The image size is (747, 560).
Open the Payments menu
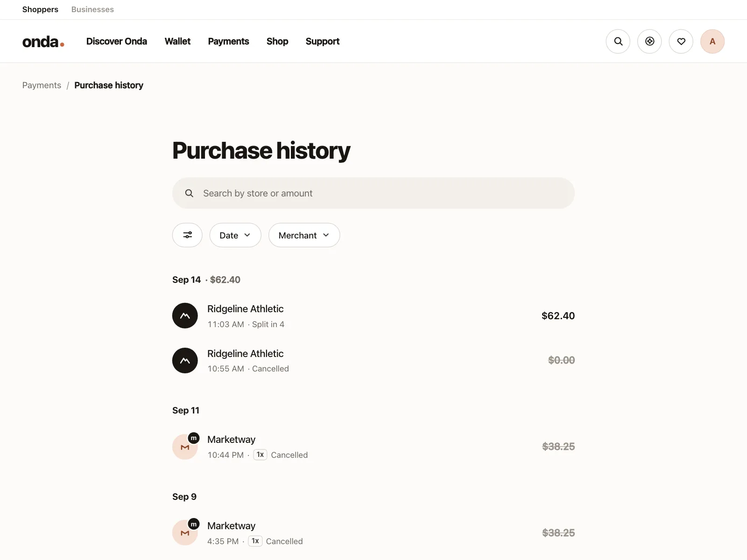[228, 42]
